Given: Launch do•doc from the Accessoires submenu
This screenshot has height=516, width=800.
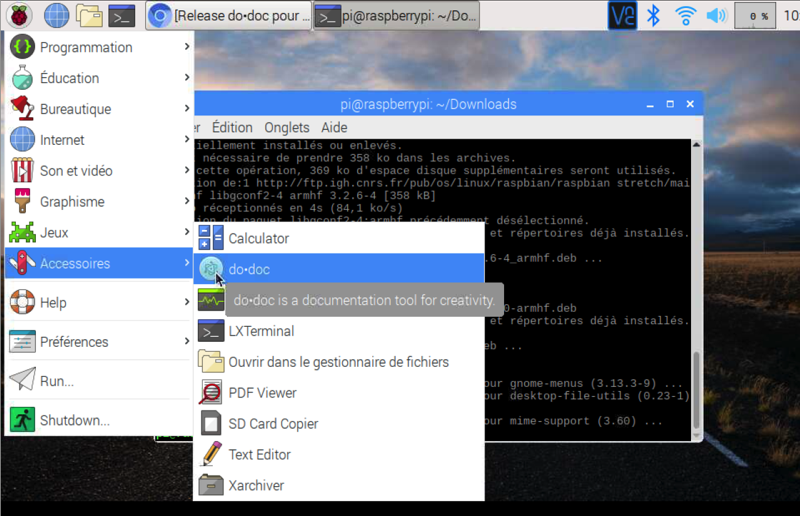Looking at the screenshot, I should (x=249, y=269).
